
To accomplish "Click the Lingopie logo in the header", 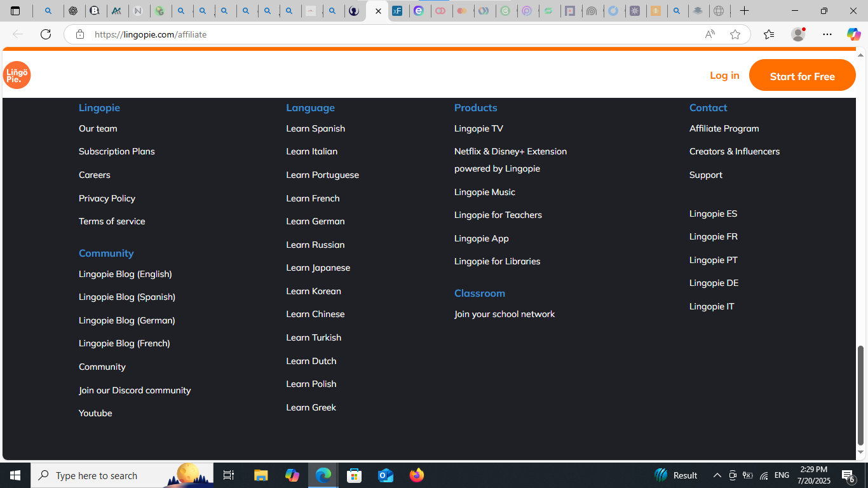I will pyautogui.click(x=17, y=75).
